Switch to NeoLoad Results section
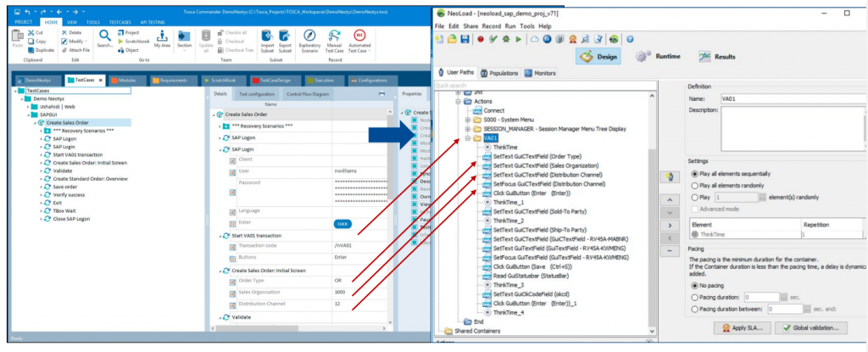 pyautogui.click(x=717, y=56)
